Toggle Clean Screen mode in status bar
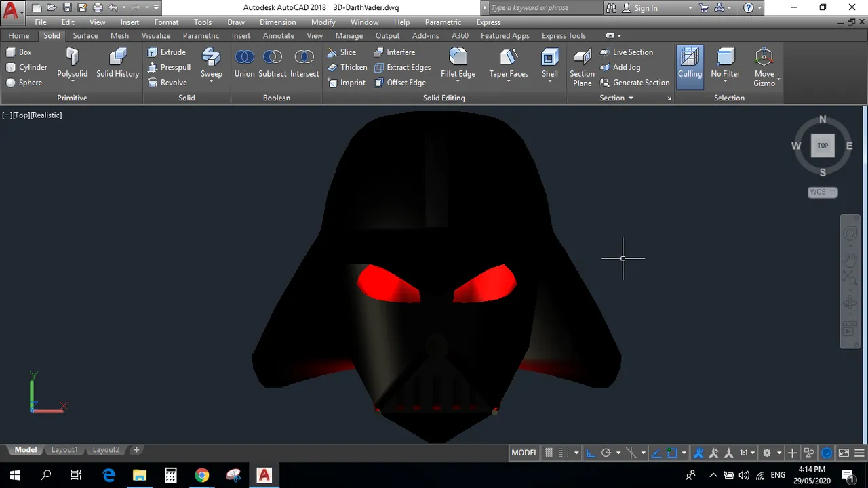This screenshot has height=488, width=868. (844, 453)
